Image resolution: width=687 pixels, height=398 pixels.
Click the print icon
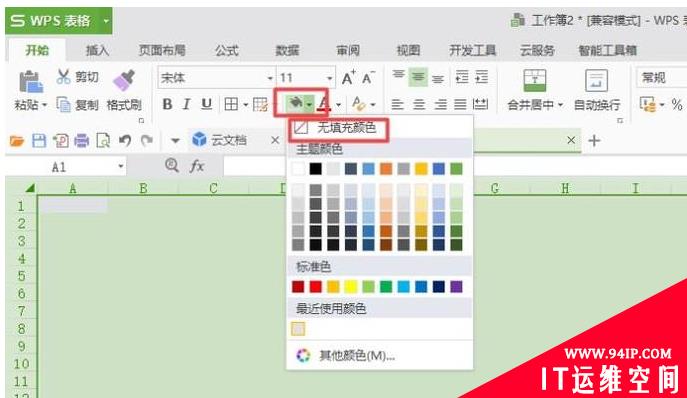click(81, 141)
